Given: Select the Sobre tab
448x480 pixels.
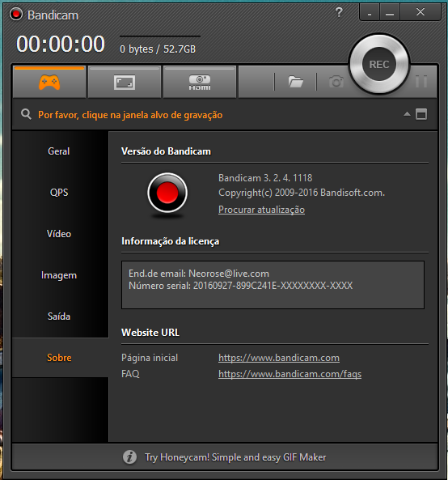Looking at the screenshot, I should (59, 358).
